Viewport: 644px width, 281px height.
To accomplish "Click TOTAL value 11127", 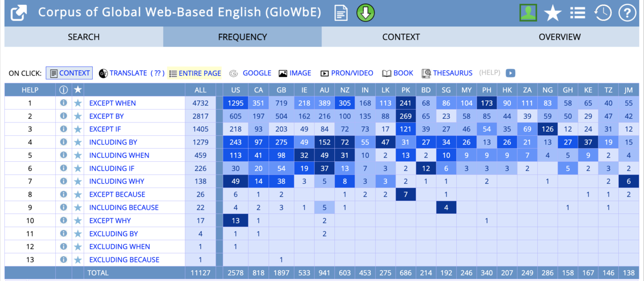I will [x=200, y=273].
